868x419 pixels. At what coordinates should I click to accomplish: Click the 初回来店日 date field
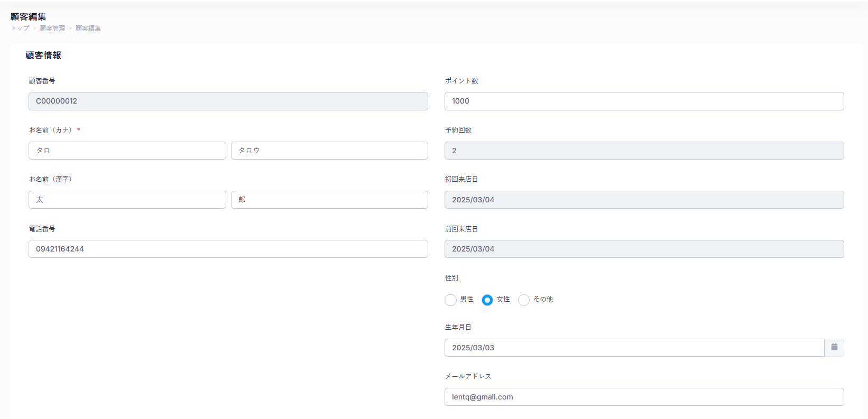[644, 200]
